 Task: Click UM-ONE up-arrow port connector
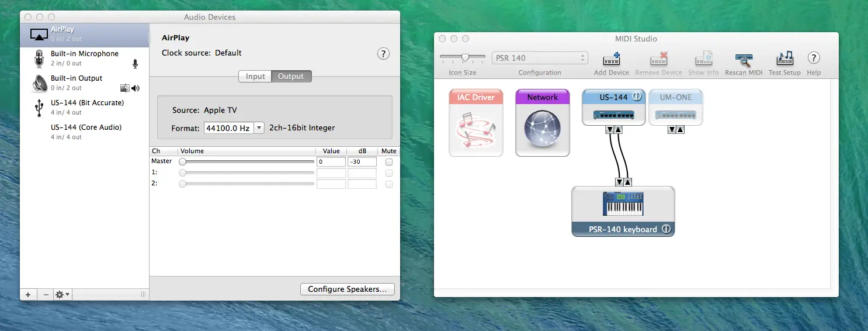[680, 129]
